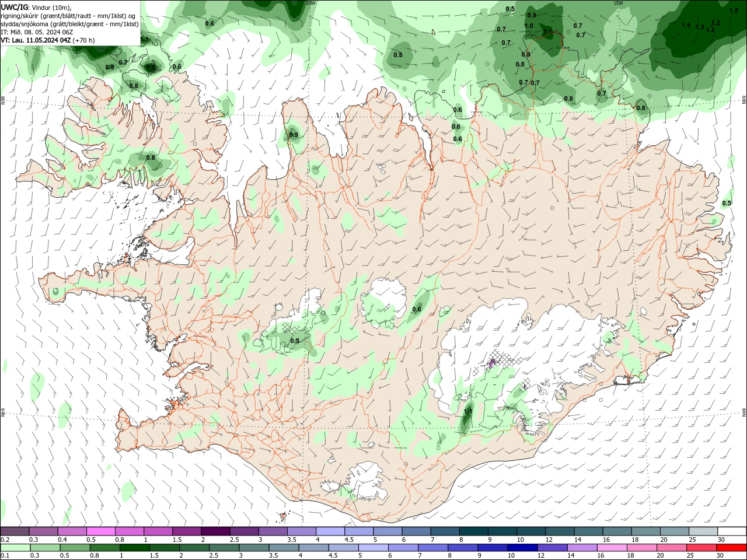Select the light lavender 4 swatch in top legend row
Viewport: 747px width, 560px height.
[x=330, y=531]
